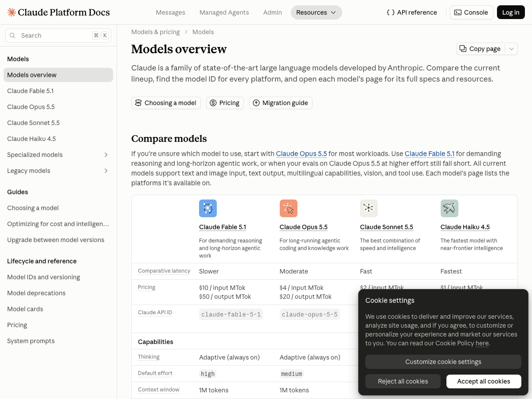Click the Thinking row label
This screenshot has width=532, height=399.
pos(149,357)
